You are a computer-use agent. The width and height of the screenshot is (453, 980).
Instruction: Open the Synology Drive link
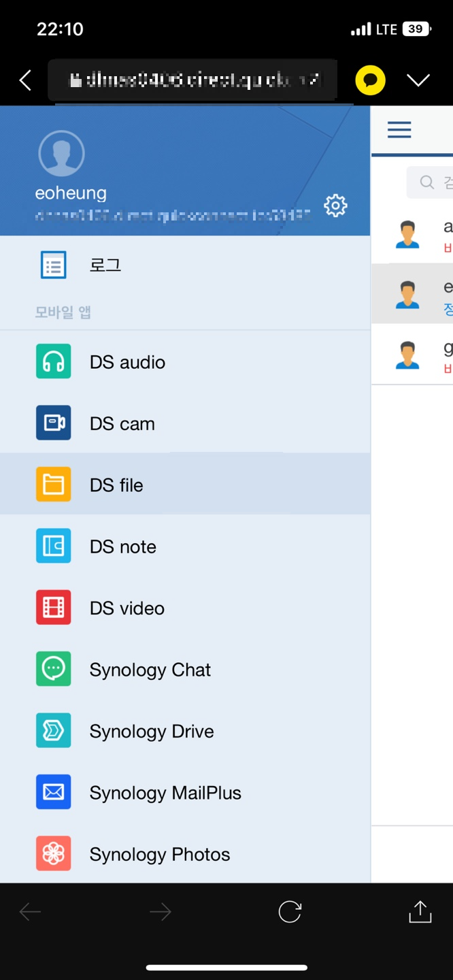[x=185, y=731]
